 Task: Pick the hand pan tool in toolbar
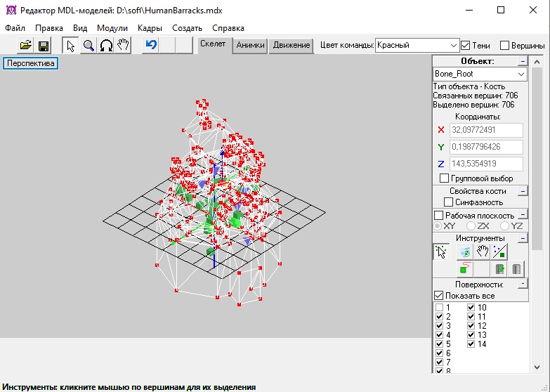123,46
